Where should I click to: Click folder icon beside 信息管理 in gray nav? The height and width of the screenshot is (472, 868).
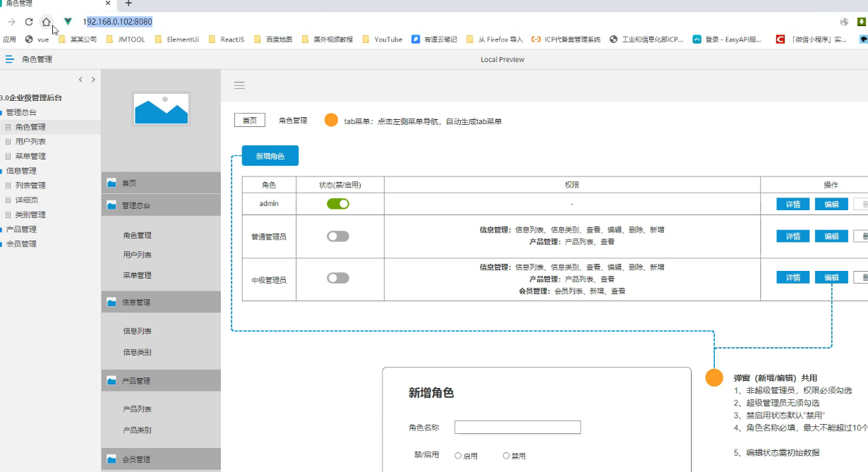pos(111,302)
